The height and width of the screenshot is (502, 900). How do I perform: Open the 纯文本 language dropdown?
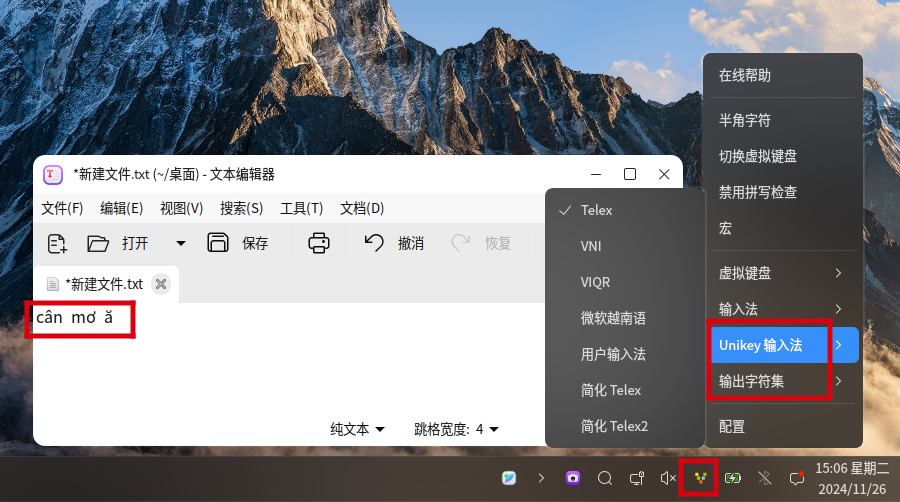pyautogui.click(x=357, y=429)
